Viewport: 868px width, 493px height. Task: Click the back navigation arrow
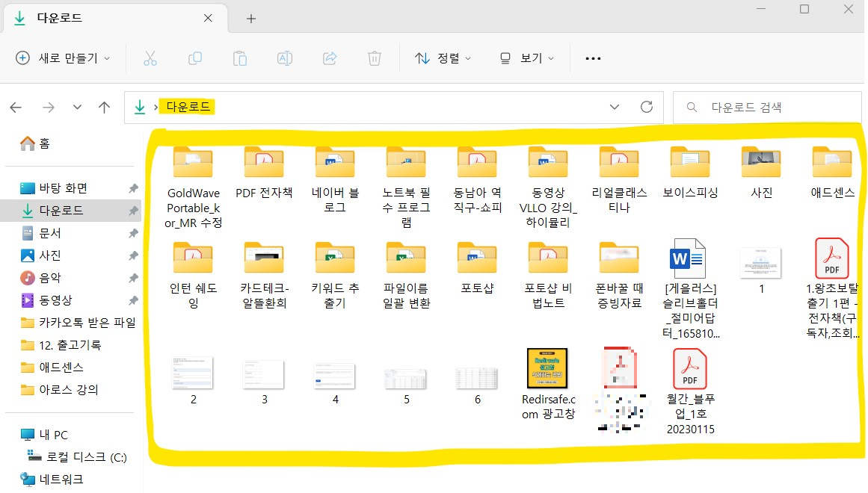point(16,107)
